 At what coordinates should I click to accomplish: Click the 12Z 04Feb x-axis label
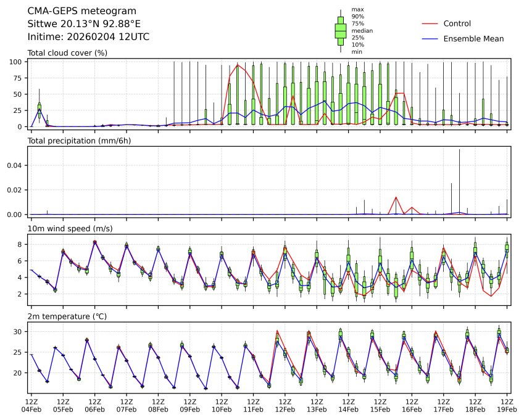pyautogui.click(x=31, y=404)
